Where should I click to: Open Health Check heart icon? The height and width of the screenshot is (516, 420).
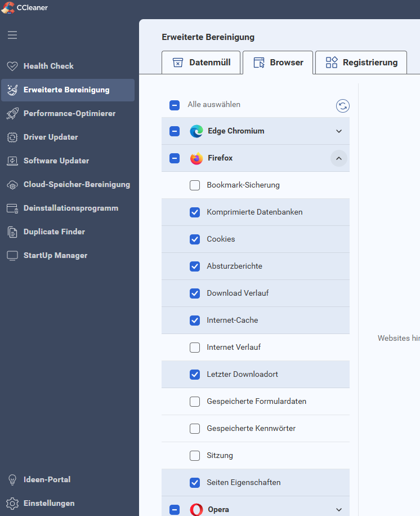coord(12,66)
